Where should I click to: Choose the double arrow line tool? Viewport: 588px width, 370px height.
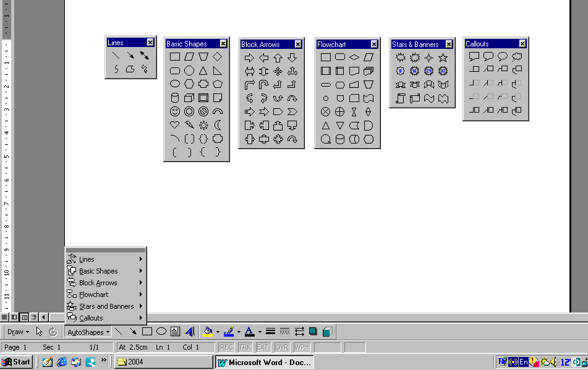(x=145, y=55)
